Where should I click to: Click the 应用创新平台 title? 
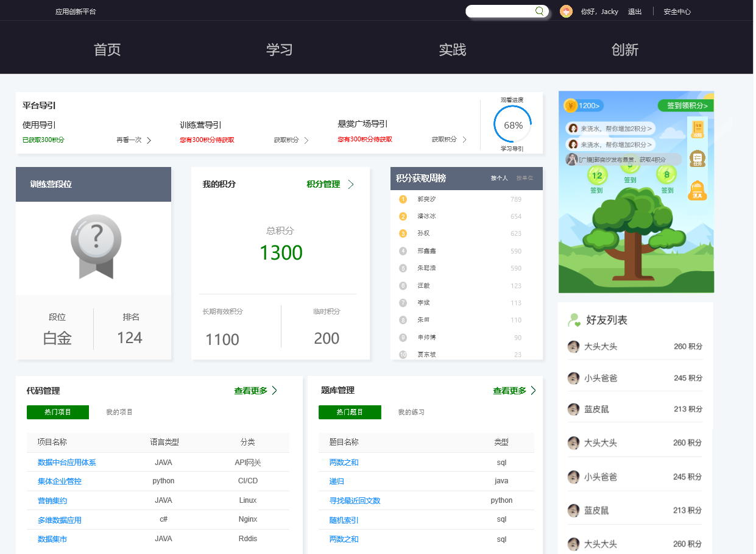(x=76, y=12)
